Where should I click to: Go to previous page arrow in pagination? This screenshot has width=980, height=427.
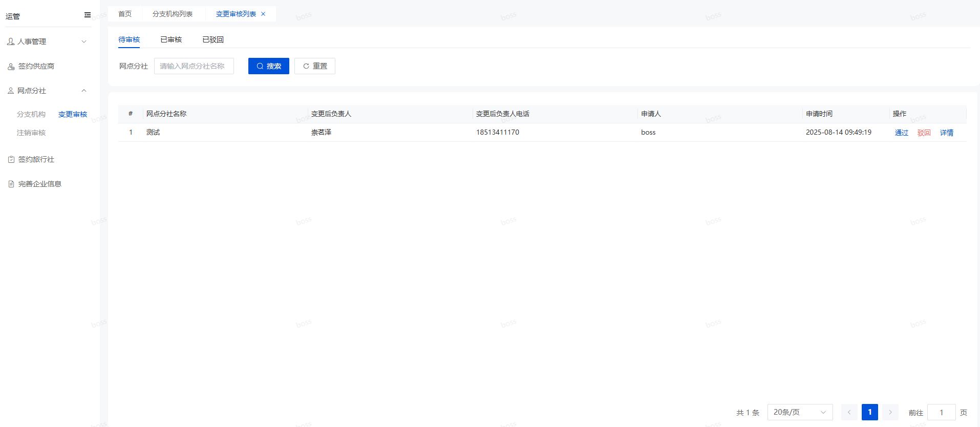pos(849,412)
